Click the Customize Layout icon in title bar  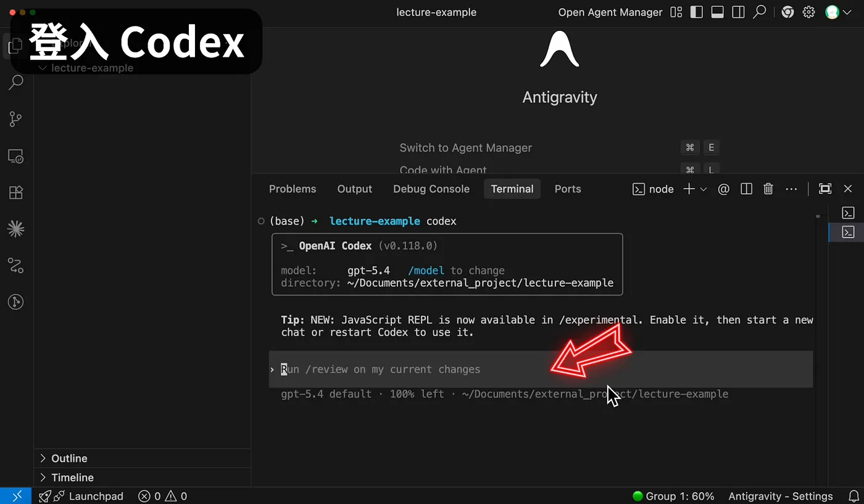point(676,12)
